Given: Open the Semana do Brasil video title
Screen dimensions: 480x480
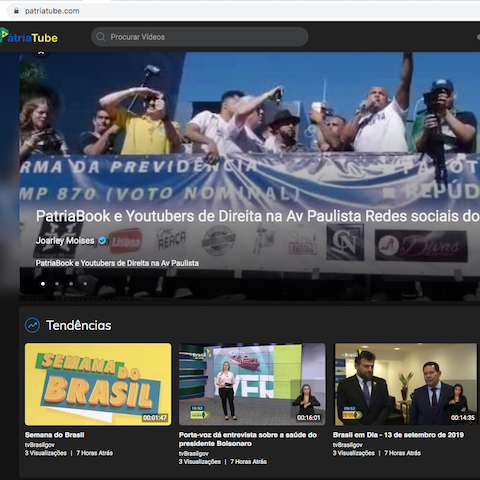Looking at the screenshot, I should 54,435.
